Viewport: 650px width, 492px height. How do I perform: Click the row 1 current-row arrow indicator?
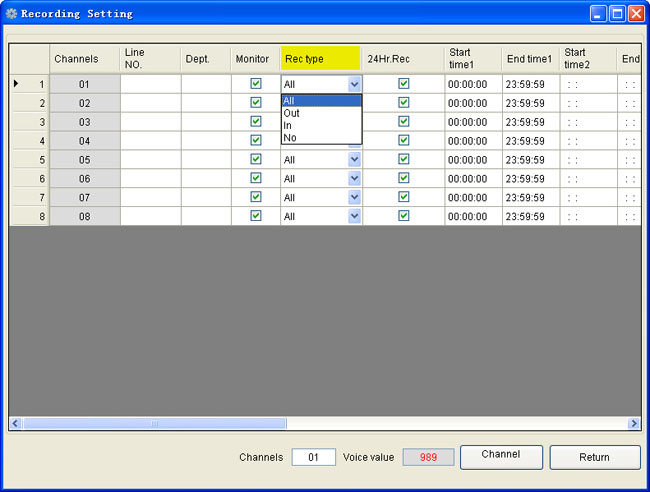tap(15, 84)
